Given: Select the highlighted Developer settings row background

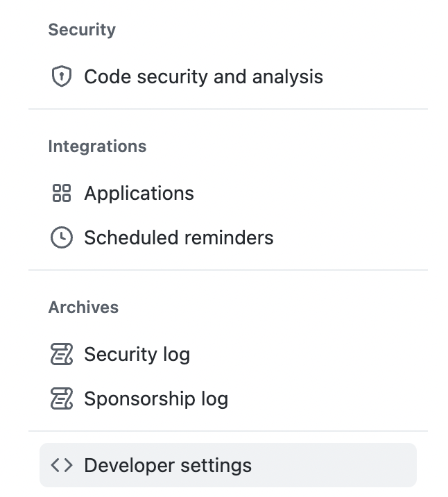Looking at the screenshot, I should [228, 465].
